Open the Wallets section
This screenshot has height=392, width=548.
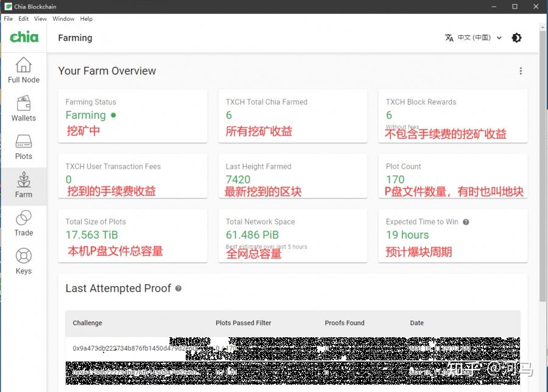(x=23, y=108)
